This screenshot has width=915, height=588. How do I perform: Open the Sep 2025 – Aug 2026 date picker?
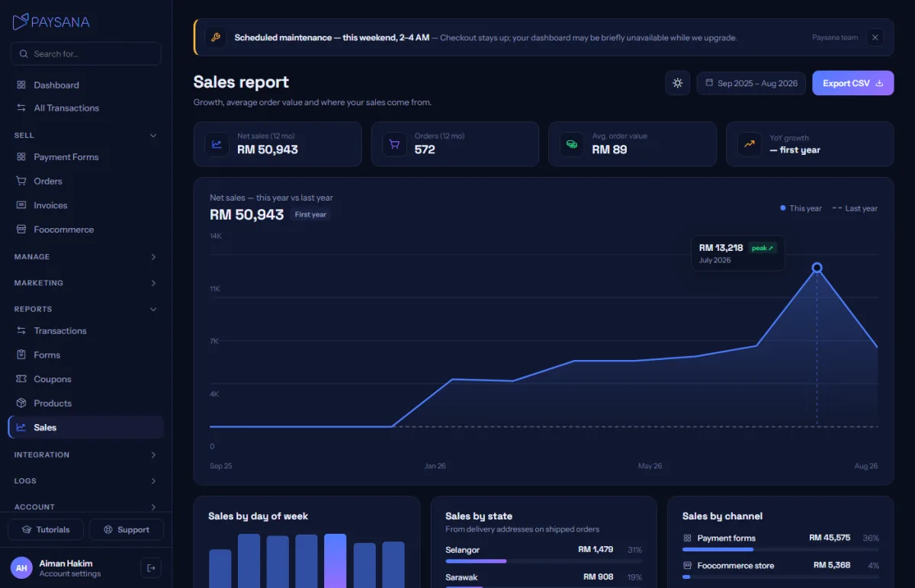tap(751, 83)
